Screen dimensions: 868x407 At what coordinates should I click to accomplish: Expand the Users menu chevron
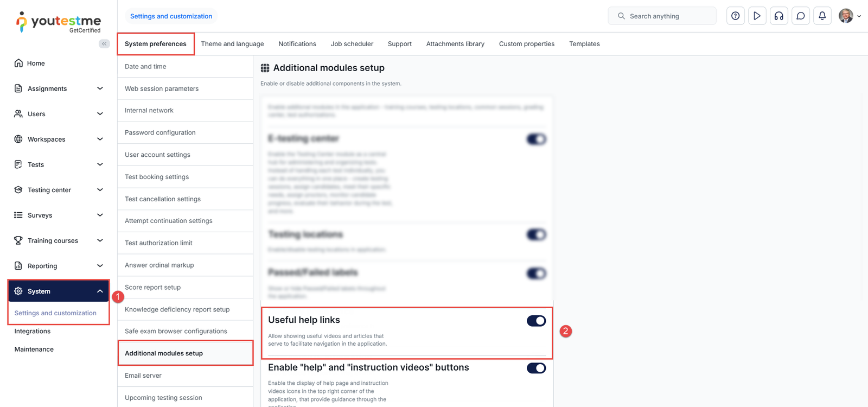coord(100,114)
